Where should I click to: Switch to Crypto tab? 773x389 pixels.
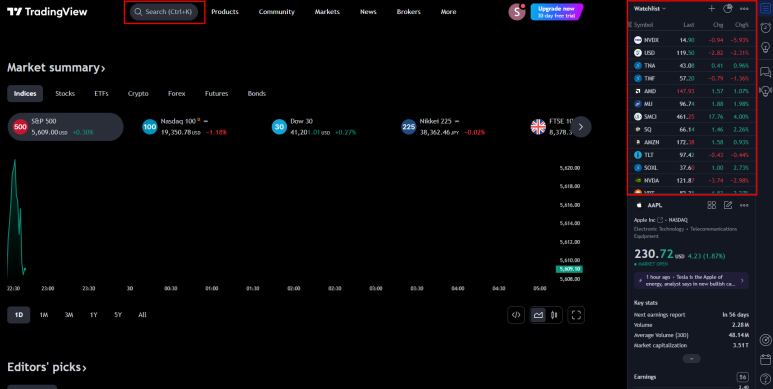(138, 94)
